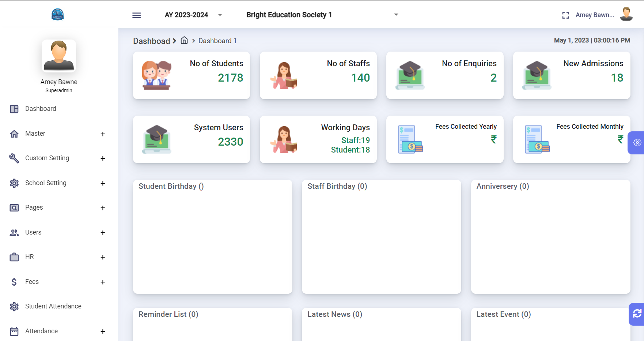Click the blue refresh side button
Image resolution: width=644 pixels, height=341 pixels.
tap(637, 314)
